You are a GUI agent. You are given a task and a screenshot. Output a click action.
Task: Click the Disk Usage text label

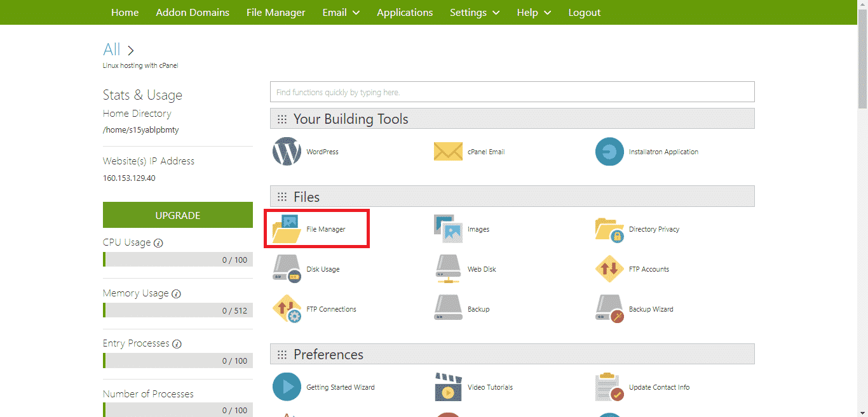(x=323, y=270)
